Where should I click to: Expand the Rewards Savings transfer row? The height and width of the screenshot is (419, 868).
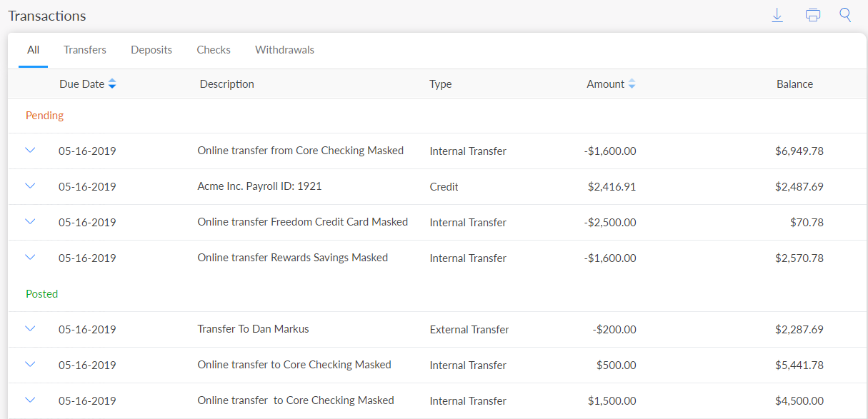[30, 258]
